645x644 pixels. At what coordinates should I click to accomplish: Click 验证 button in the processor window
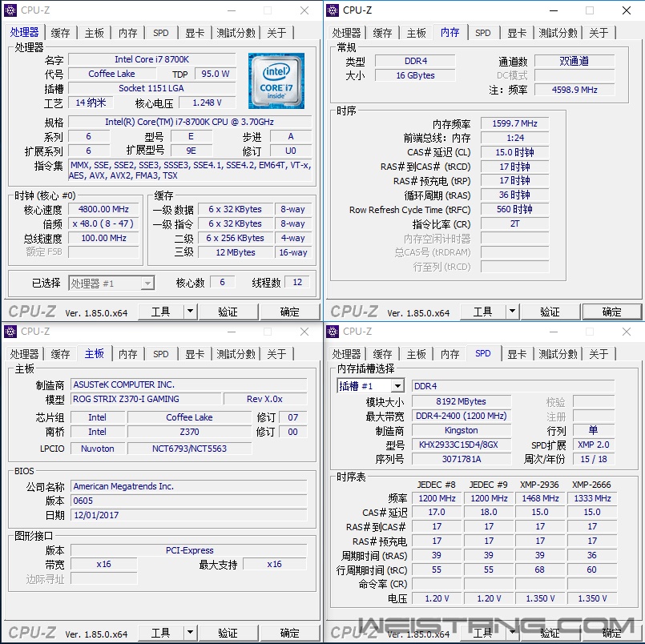(228, 312)
